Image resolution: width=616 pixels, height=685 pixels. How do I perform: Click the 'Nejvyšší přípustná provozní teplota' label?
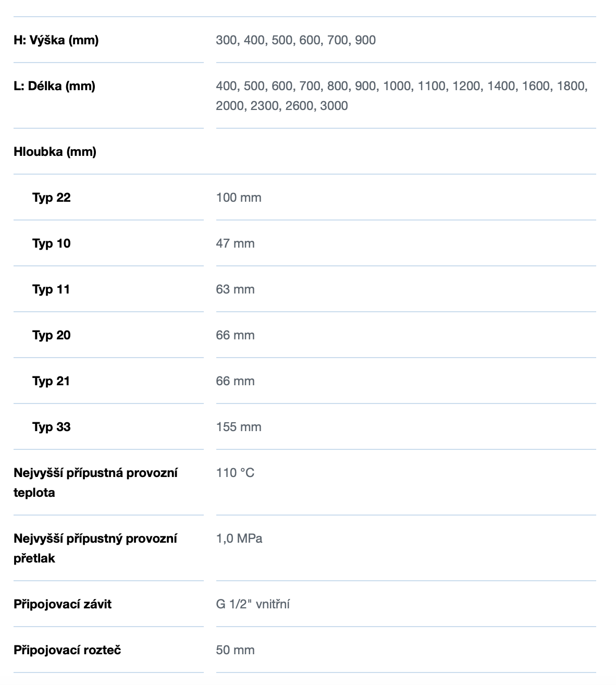95,482
